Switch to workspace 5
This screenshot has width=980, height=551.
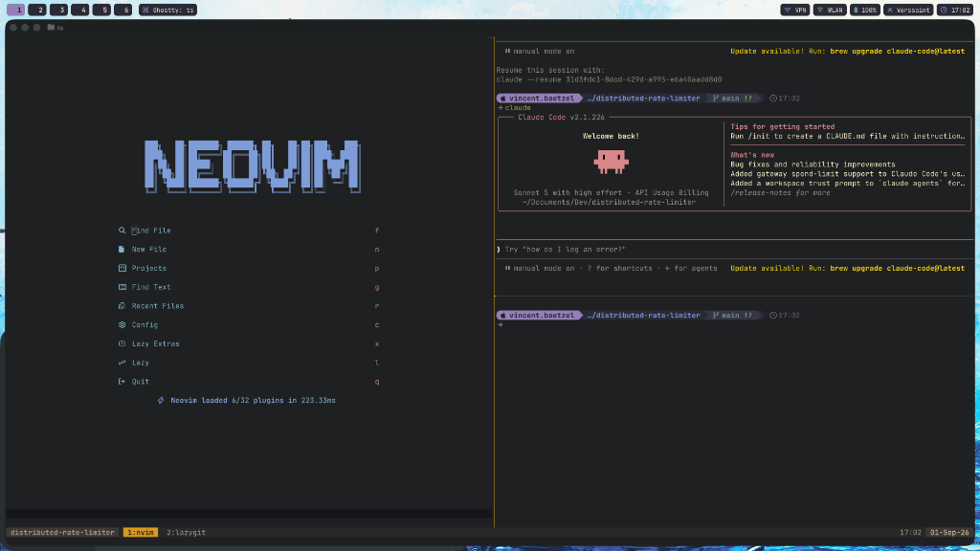[101, 10]
